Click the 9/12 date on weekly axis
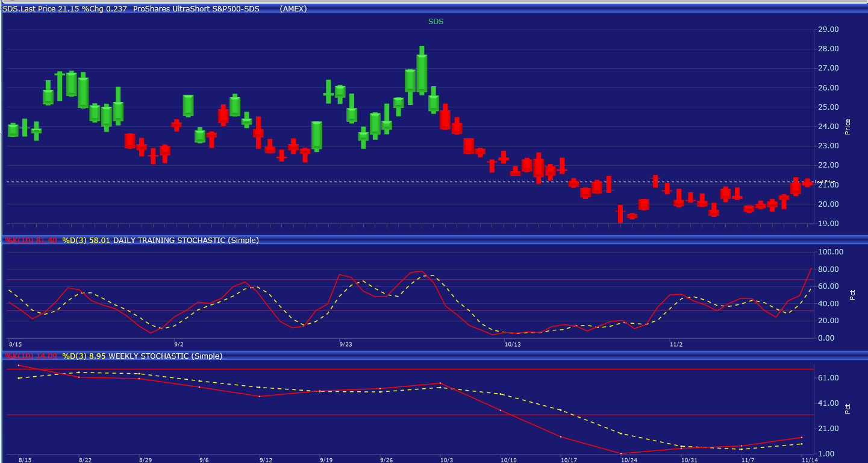This screenshot has height=463, width=868. [x=266, y=460]
